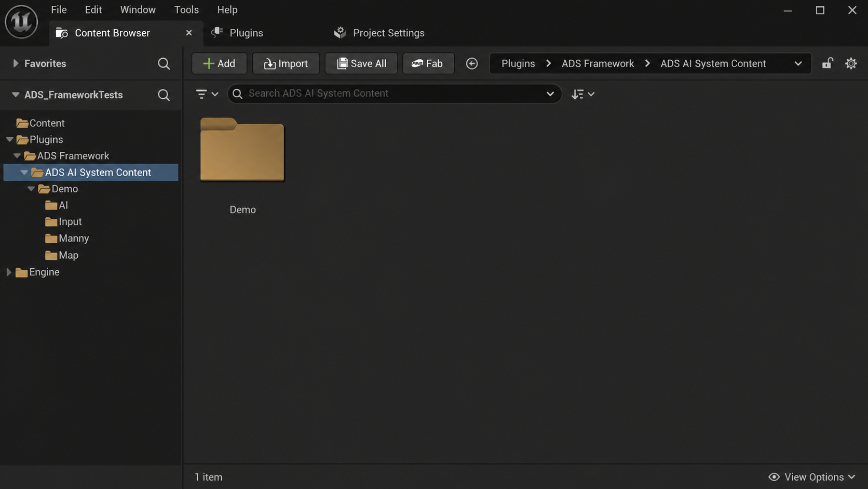This screenshot has height=489, width=868.
Task: Open the Help menu
Action: (x=227, y=10)
